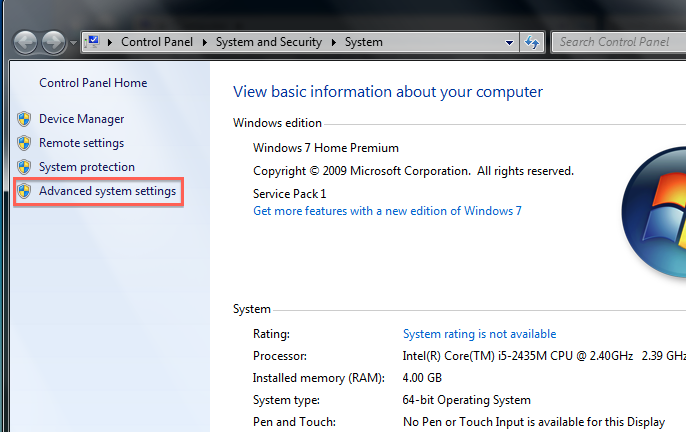The image size is (686, 432).
Task: Click the shield icon beside Remote settings
Action: [24, 143]
